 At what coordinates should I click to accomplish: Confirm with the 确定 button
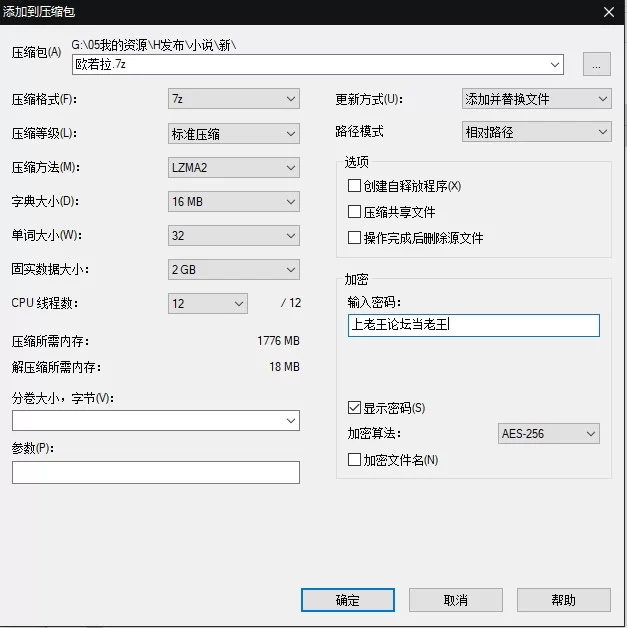point(348,600)
